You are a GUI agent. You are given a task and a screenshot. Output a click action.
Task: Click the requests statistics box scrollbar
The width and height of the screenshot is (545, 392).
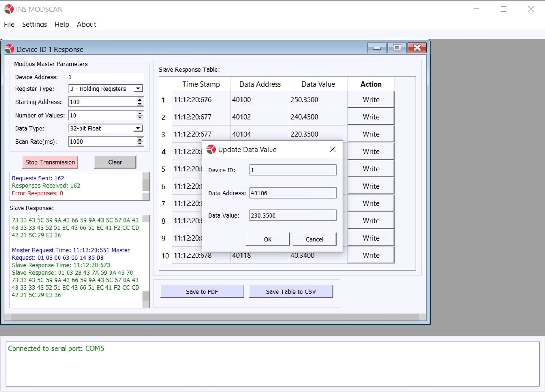(x=146, y=186)
